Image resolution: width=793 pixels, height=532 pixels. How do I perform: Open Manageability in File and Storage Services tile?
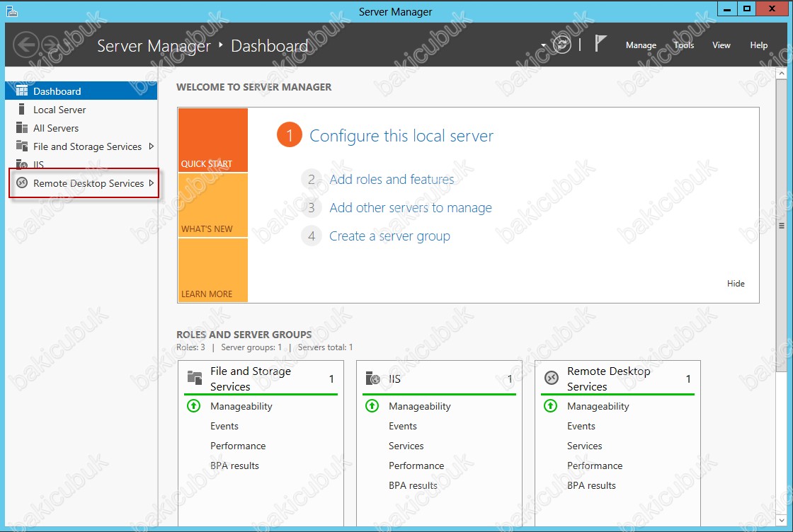tap(241, 406)
